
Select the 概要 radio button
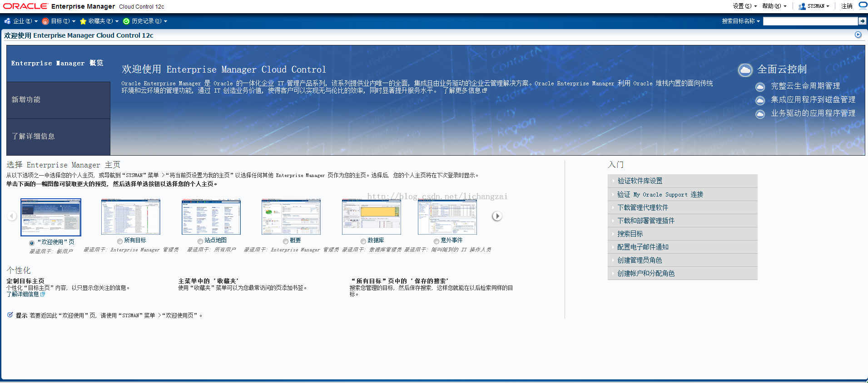point(286,241)
